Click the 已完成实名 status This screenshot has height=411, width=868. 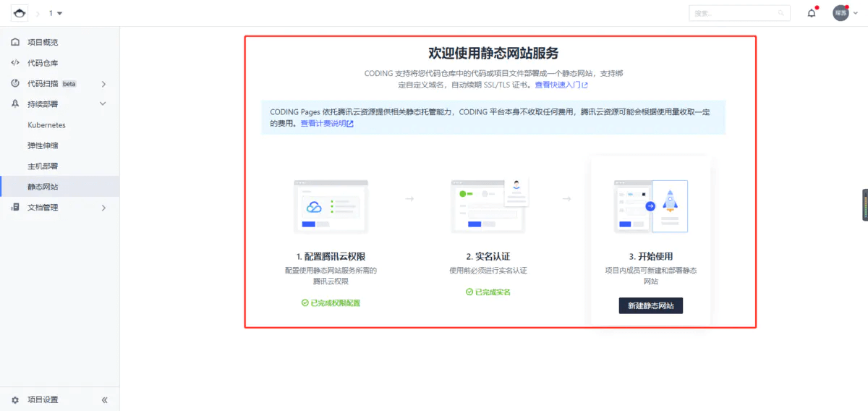[x=488, y=292]
